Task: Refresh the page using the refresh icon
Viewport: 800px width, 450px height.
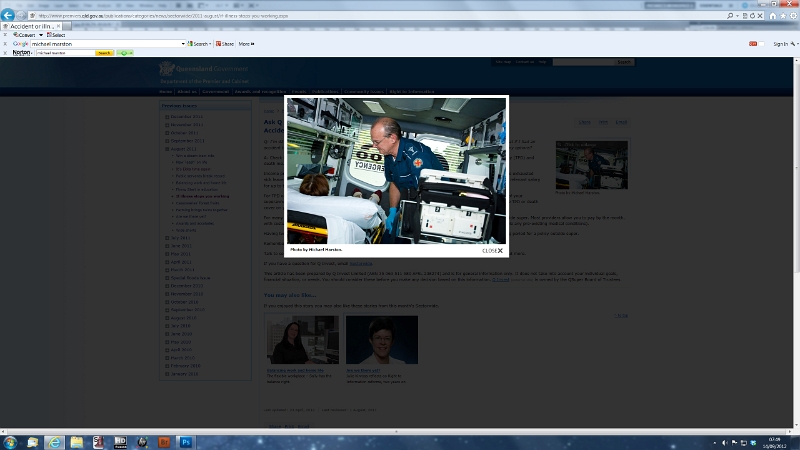Action: (753, 16)
